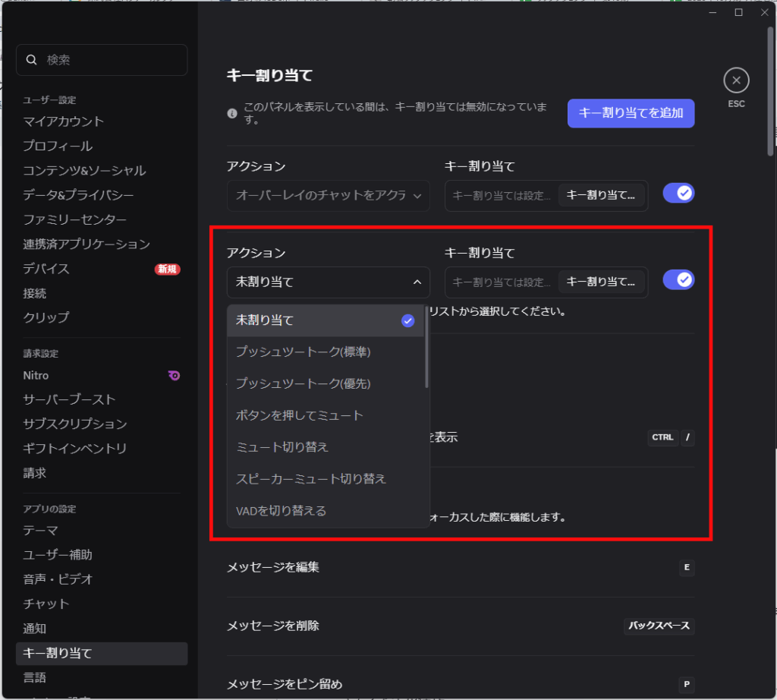Click the checkmark beside 未割り当て option
This screenshot has height=700, width=777.
[x=408, y=320]
